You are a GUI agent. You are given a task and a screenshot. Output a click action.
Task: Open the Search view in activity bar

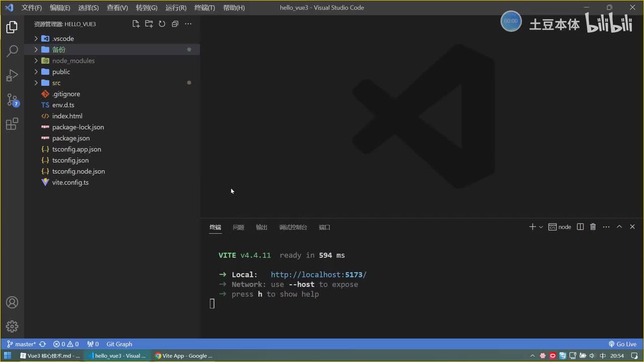[x=12, y=51]
